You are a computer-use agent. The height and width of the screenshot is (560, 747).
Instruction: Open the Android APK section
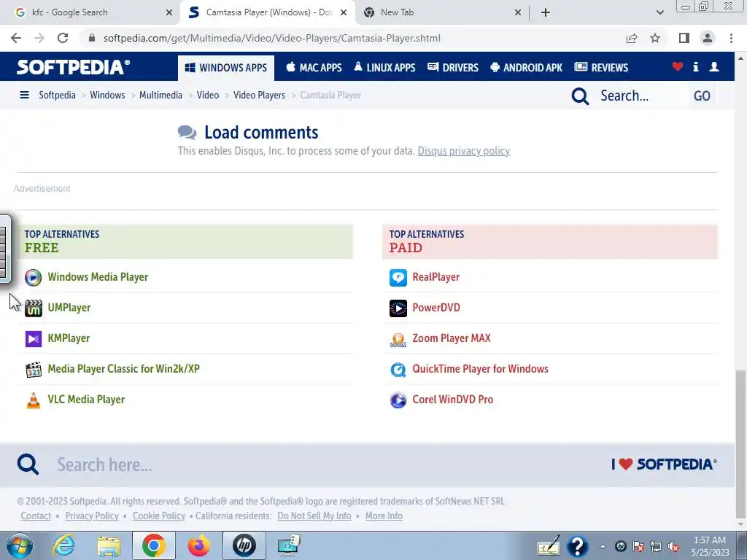(526, 68)
